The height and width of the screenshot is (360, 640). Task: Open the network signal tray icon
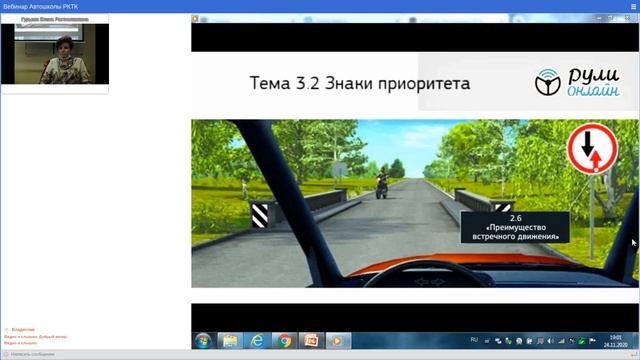(x=561, y=341)
